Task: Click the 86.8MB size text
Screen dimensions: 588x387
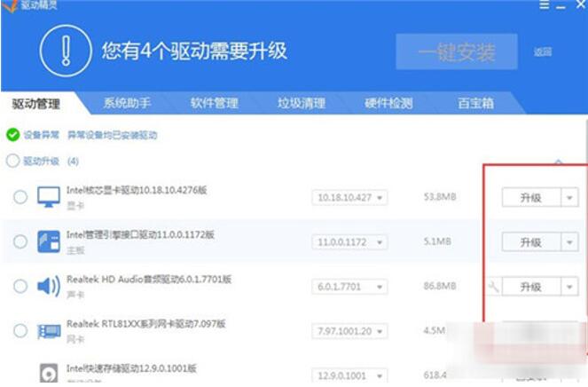Action: 440,286
